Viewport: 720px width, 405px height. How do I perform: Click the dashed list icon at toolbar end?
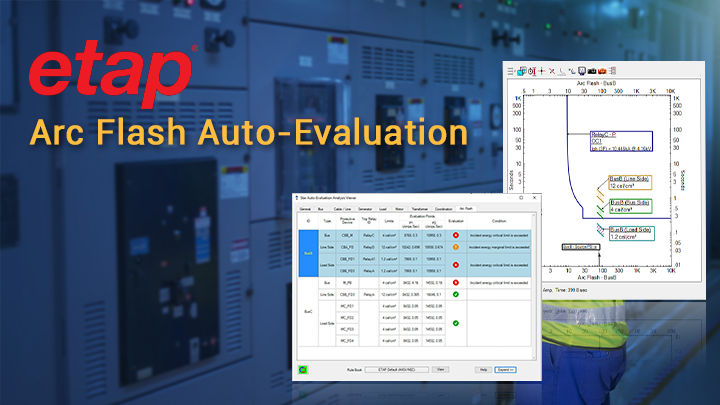pyautogui.click(x=612, y=71)
